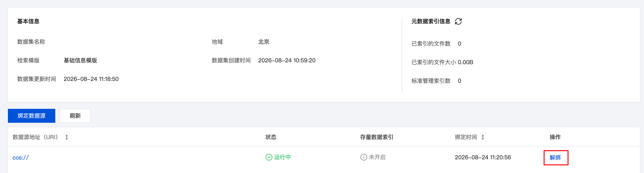Viewport: 644px width, 173px height.
Task: Click the 元数据索引信息 heading
Action: [x=431, y=22]
